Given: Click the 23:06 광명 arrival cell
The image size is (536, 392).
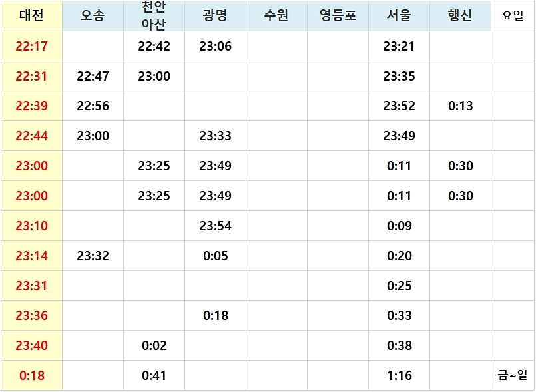Looking at the screenshot, I should pos(215,46).
